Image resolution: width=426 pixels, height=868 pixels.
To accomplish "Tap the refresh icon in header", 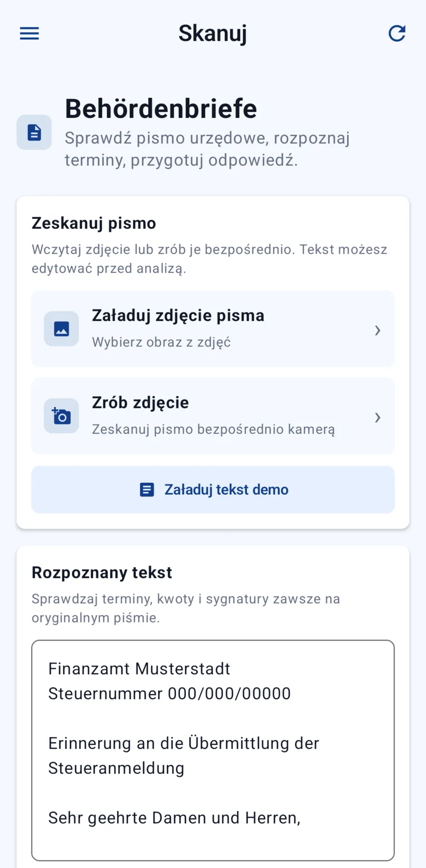I will [397, 33].
